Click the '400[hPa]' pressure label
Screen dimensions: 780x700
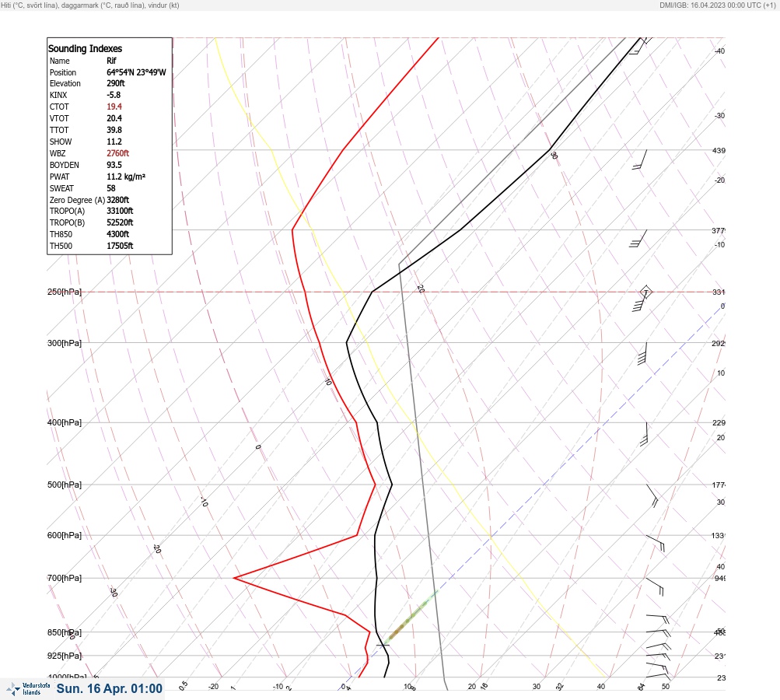click(x=65, y=422)
